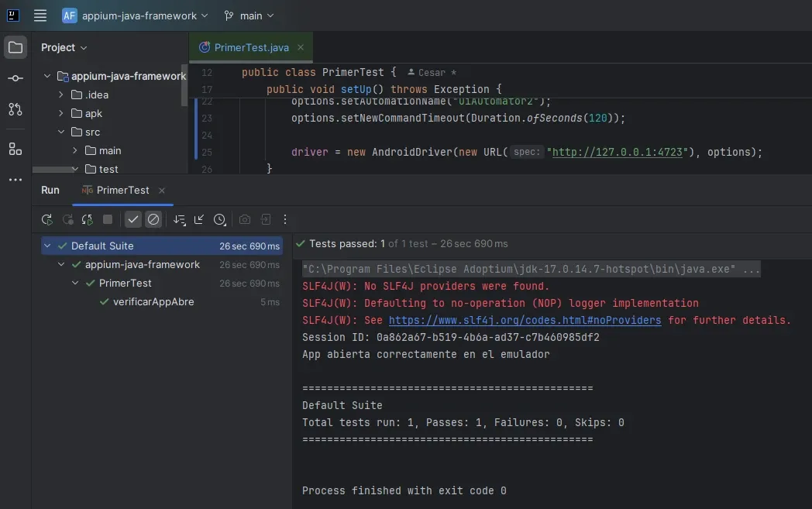This screenshot has width=812, height=509.
Task: Open the main hamburger menu
Action: click(x=40, y=15)
